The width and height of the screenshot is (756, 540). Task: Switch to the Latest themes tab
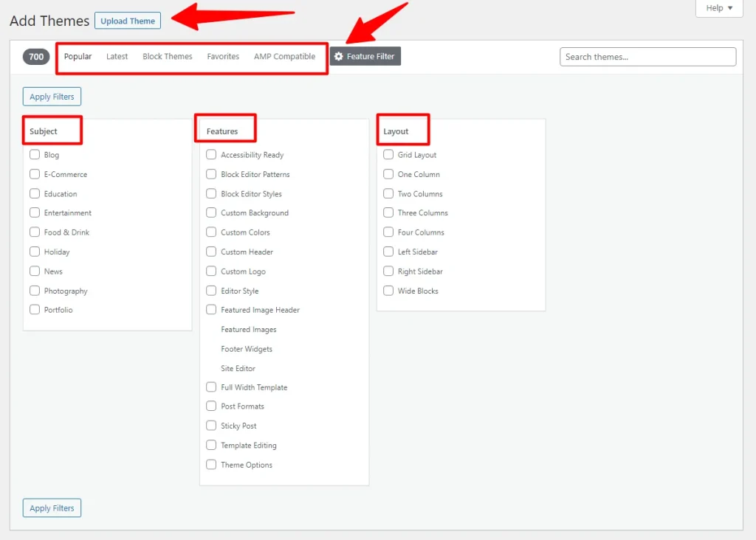(117, 55)
